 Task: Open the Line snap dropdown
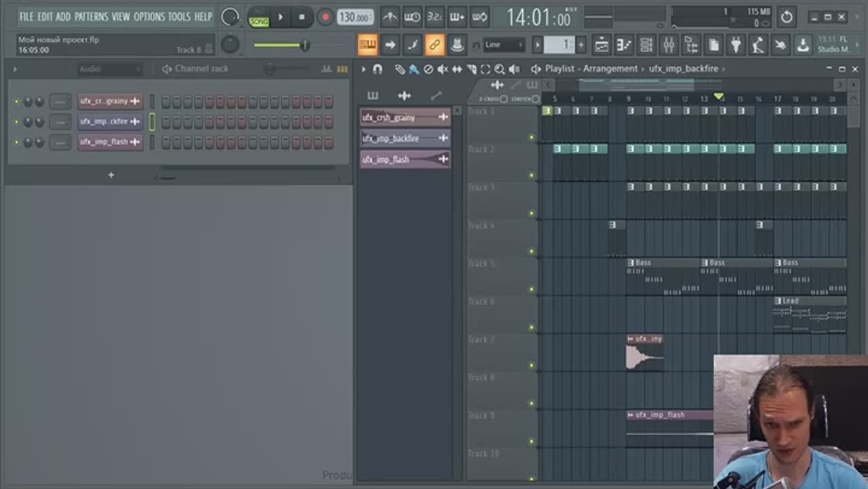click(504, 45)
